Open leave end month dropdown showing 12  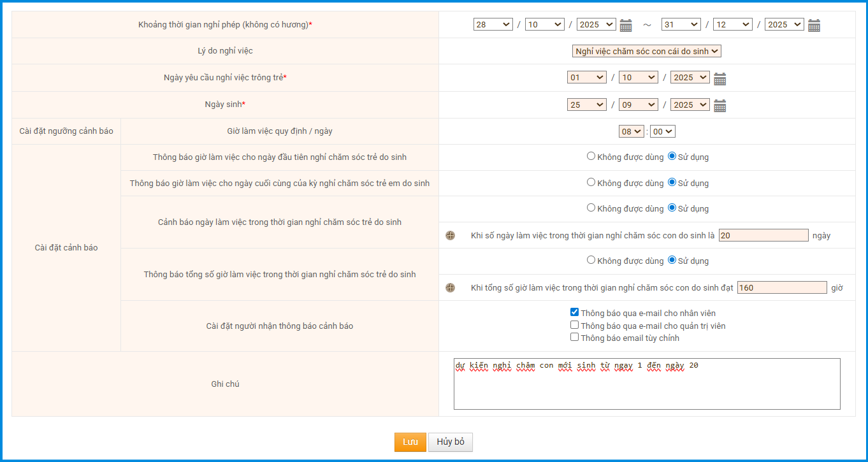732,24
